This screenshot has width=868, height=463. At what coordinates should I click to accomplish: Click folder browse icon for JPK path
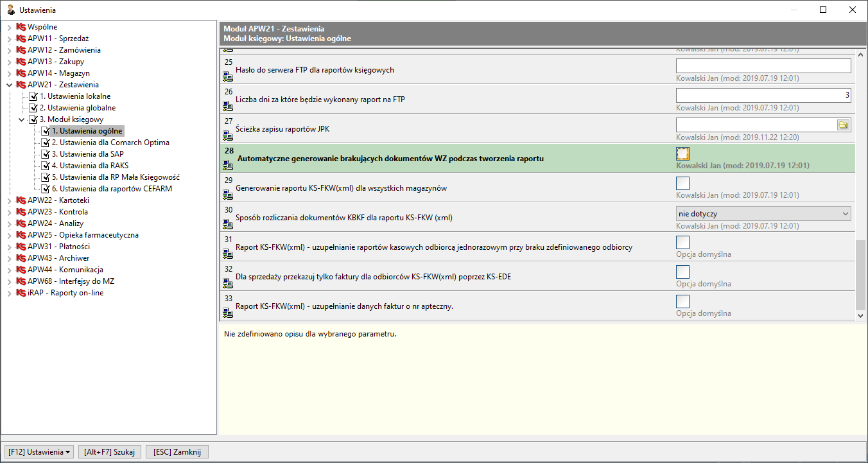point(844,125)
